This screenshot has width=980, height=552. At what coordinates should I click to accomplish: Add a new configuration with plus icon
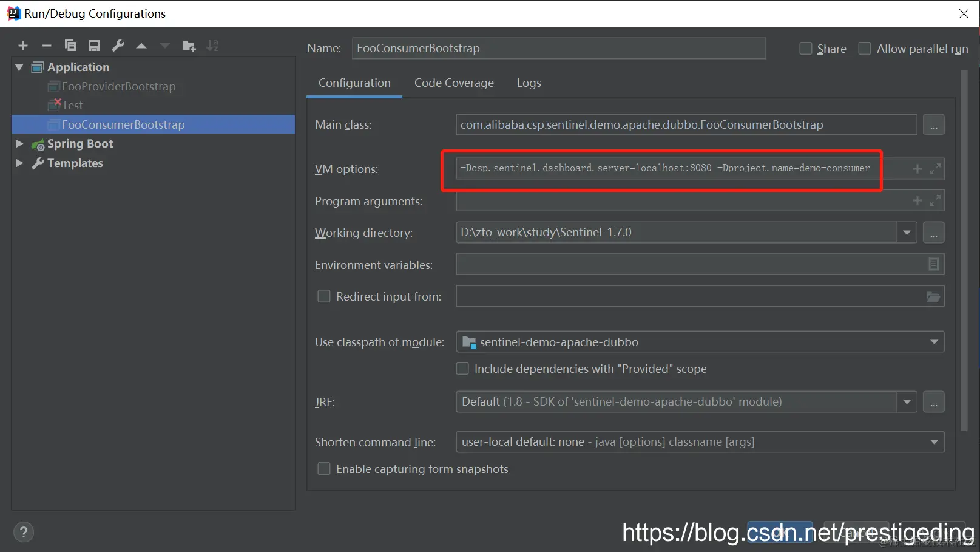click(23, 46)
